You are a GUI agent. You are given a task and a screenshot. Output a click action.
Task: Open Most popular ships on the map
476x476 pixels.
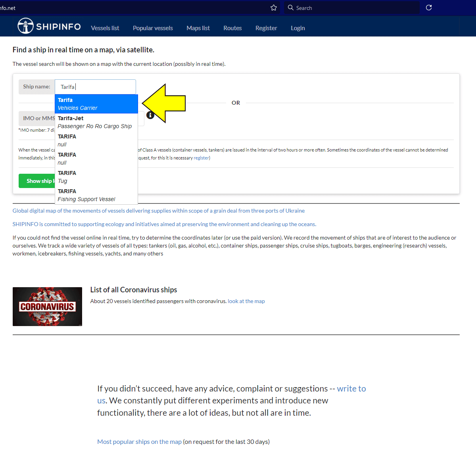point(139,442)
